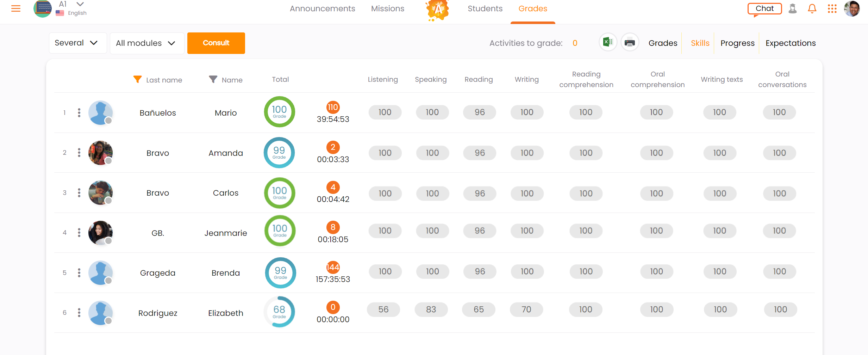Switch to the Progress view
The image size is (868, 355).
pos(737,43)
